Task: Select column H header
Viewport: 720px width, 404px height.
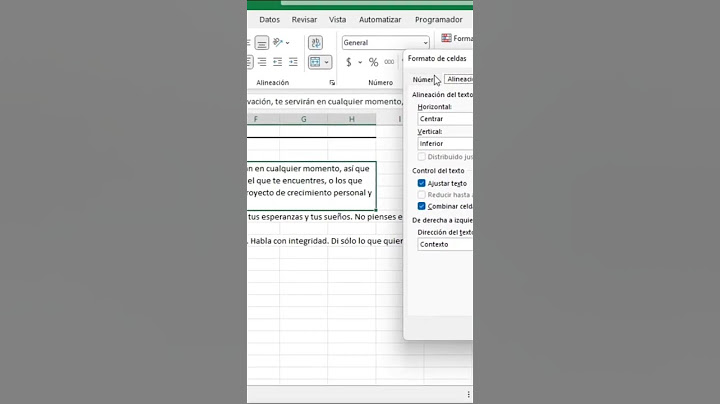Action: 352,119
